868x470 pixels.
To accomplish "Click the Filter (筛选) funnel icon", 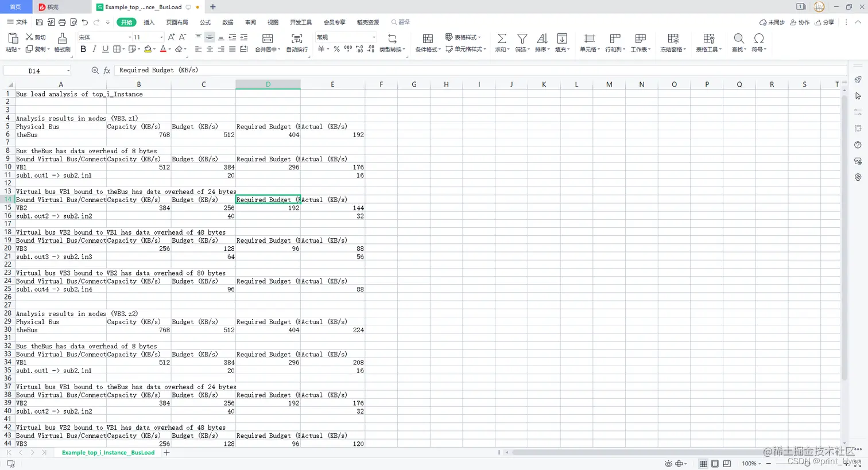I will point(522,38).
